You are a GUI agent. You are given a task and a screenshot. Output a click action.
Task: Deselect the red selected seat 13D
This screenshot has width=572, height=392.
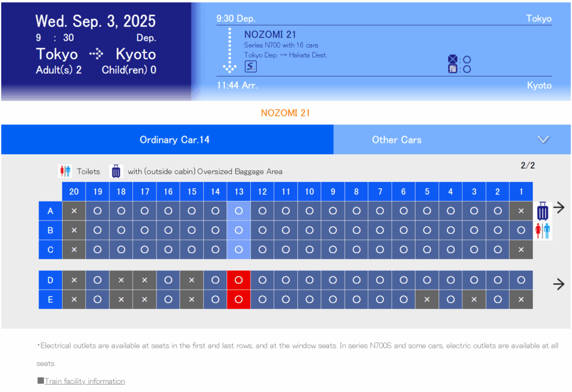[x=239, y=280]
